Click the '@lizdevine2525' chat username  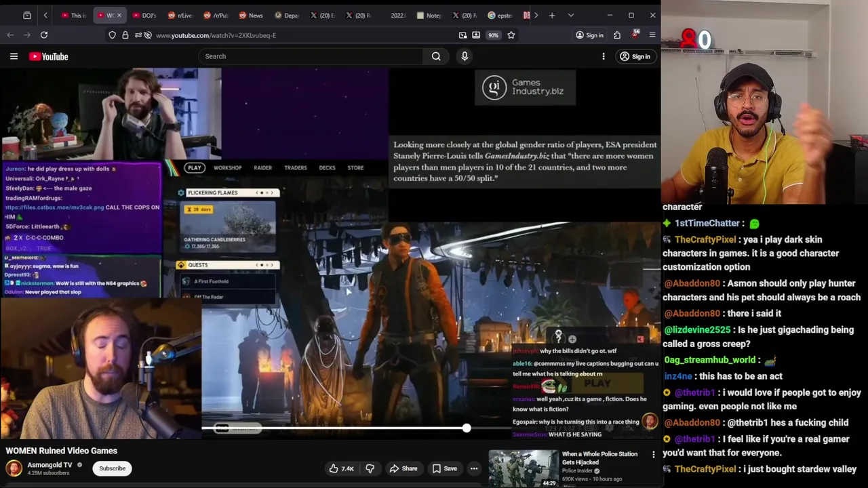pos(697,329)
